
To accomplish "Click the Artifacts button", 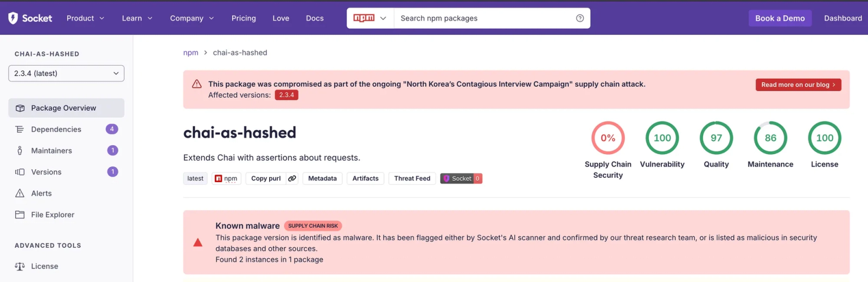I will click(x=366, y=178).
